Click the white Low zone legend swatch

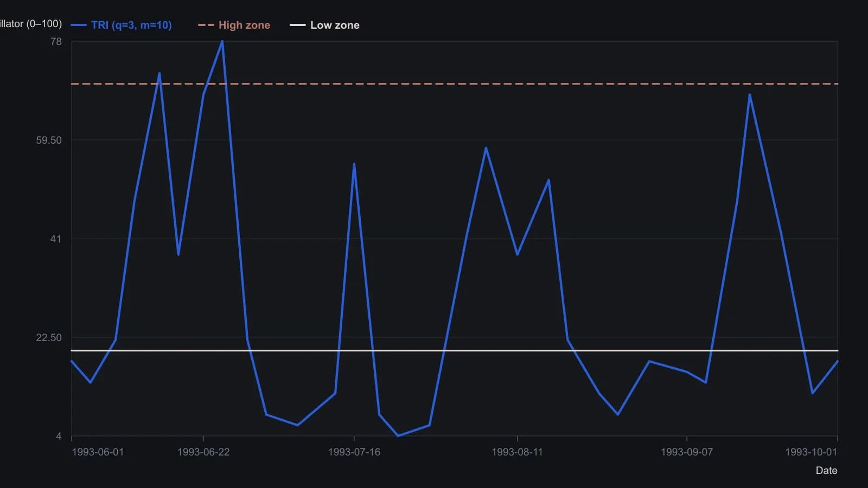click(x=298, y=25)
